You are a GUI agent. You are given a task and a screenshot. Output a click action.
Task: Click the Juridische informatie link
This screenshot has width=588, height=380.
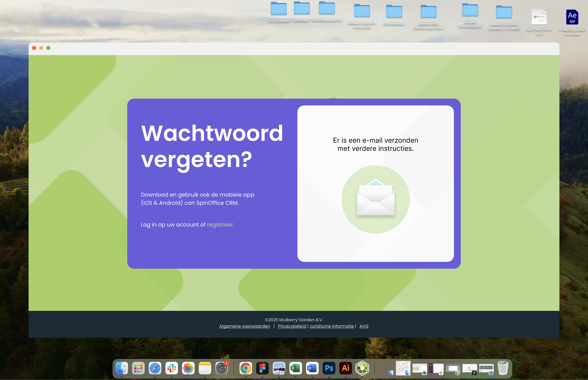[331, 326]
